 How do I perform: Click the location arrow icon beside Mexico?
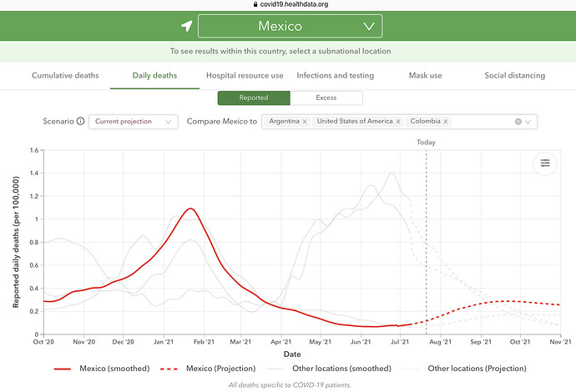pyautogui.click(x=183, y=26)
